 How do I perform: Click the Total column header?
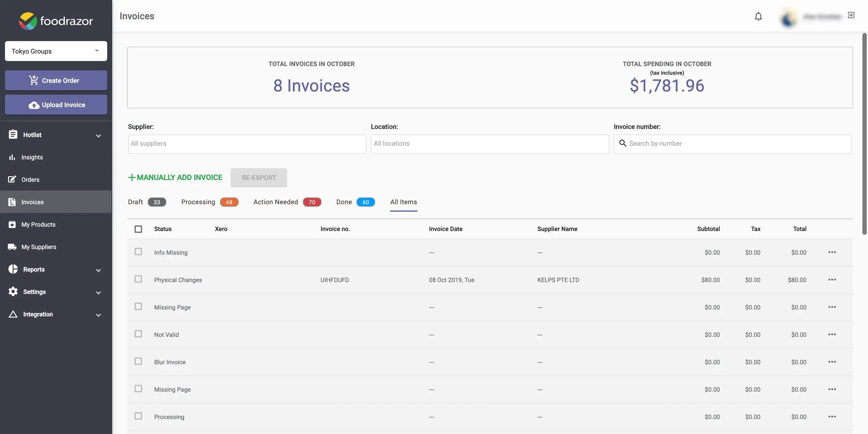click(x=799, y=229)
